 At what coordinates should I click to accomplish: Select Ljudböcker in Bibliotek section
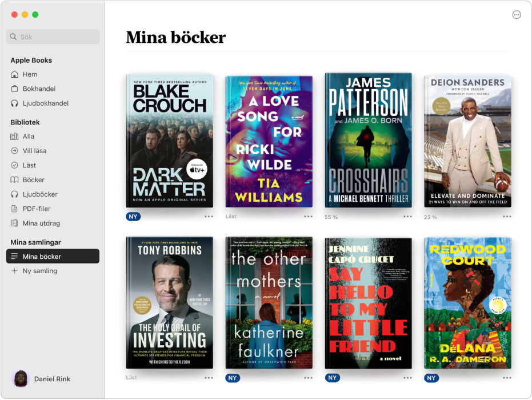coord(53,194)
